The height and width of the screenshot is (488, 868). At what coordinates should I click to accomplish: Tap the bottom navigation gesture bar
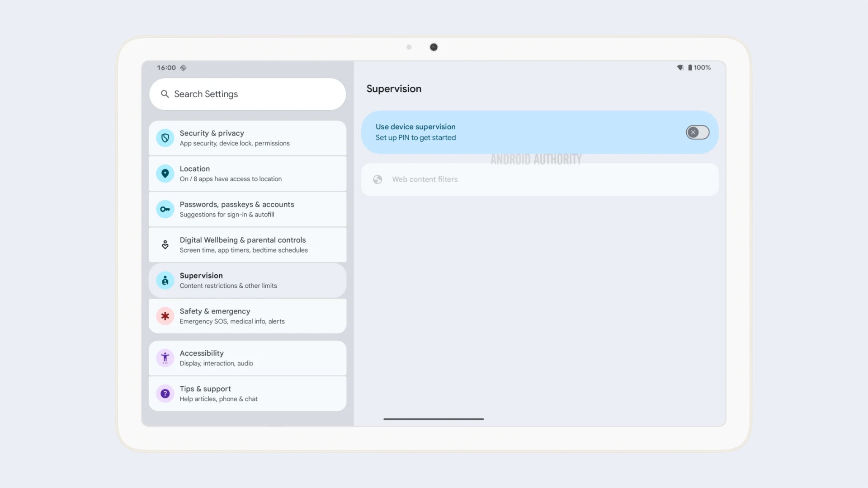tap(434, 419)
